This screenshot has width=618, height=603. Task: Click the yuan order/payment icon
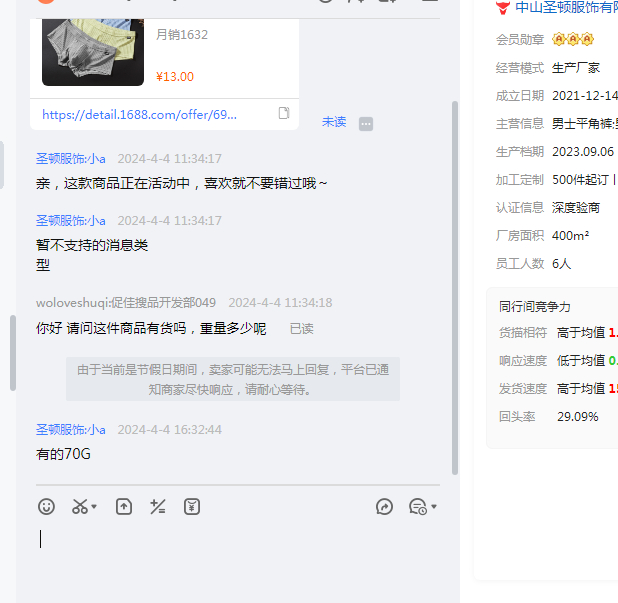tap(192, 507)
